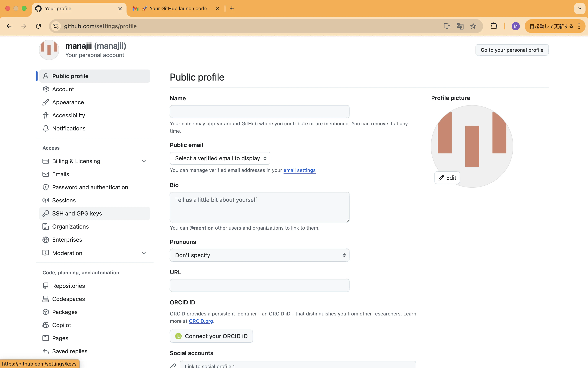Open Saved replies settings
The height and width of the screenshot is (368, 588).
(x=95, y=351)
